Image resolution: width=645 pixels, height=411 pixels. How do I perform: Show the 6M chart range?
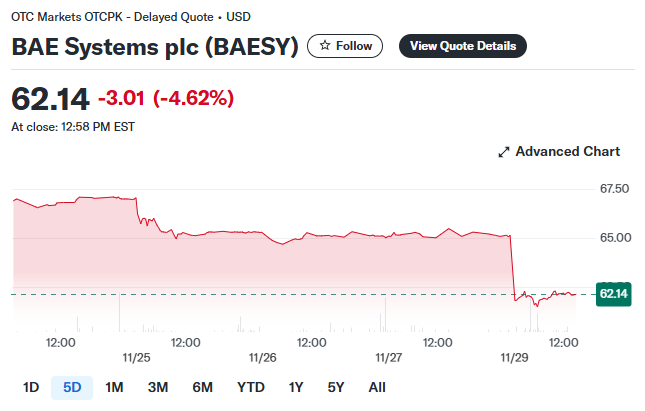pyautogui.click(x=202, y=388)
